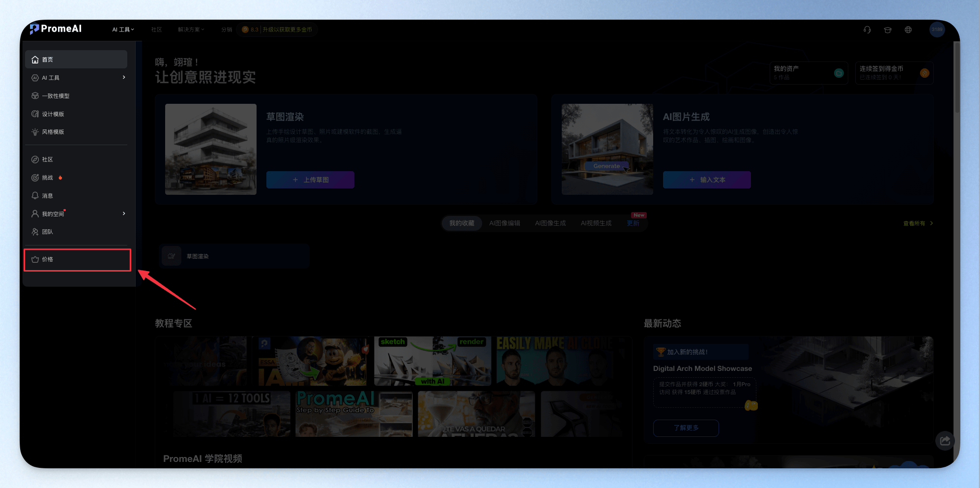Viewport: 980px width, 488px height.
Task: Click the 输入文本 button
Action: 707,180
